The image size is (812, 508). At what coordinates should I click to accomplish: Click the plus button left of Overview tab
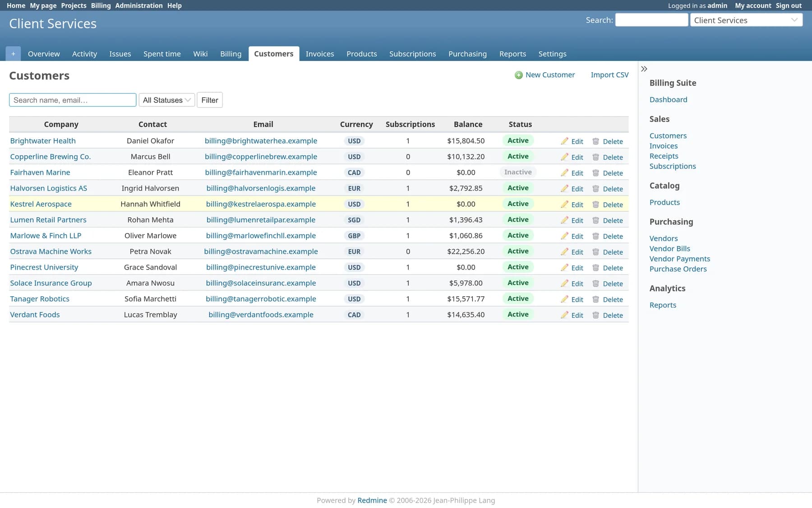pyautogui.click(x=13, y=54)
